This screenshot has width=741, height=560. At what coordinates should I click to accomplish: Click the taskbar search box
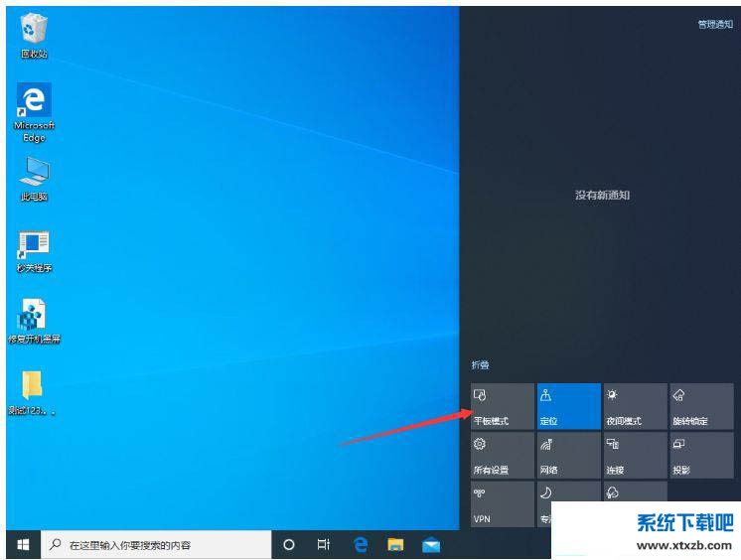157,545
